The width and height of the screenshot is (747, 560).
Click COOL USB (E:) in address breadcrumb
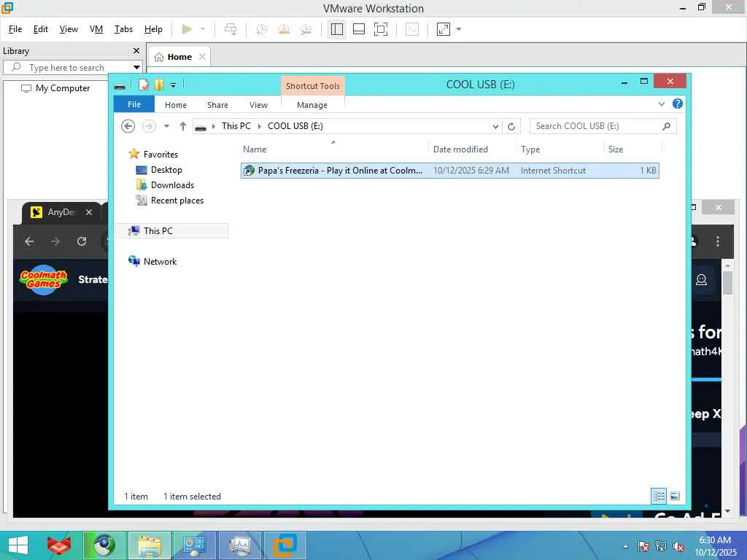(x=295, y=126)
